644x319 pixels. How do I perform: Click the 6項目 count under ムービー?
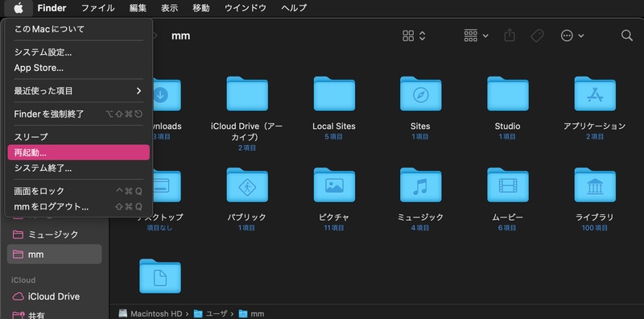[x=508, y=228]
